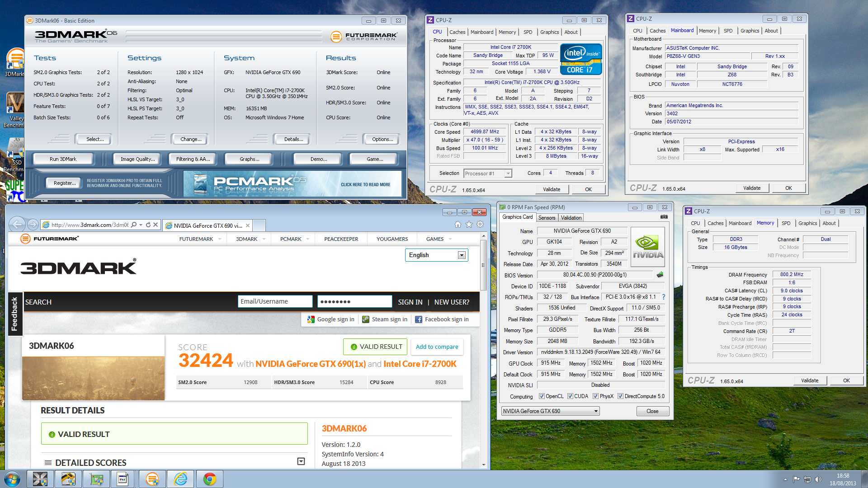Click the PCMark05 advertisement banner
The image size is (868, 488).
tap(292, 184)
